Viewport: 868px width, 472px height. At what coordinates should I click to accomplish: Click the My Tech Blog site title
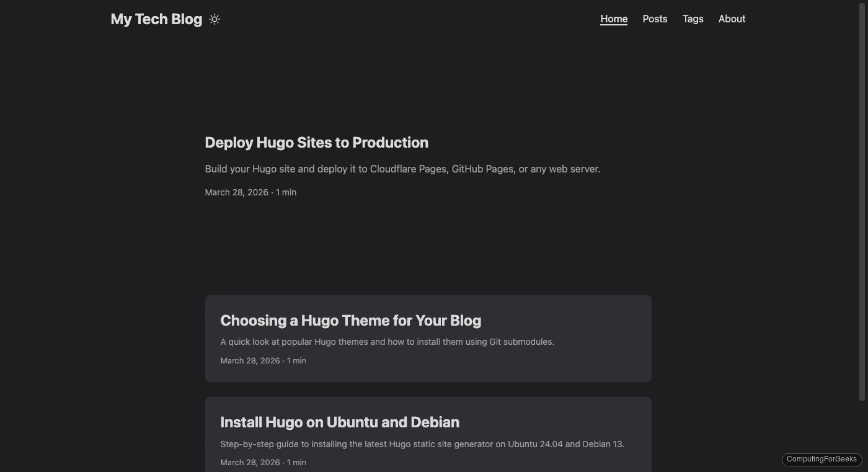(156, 19)
